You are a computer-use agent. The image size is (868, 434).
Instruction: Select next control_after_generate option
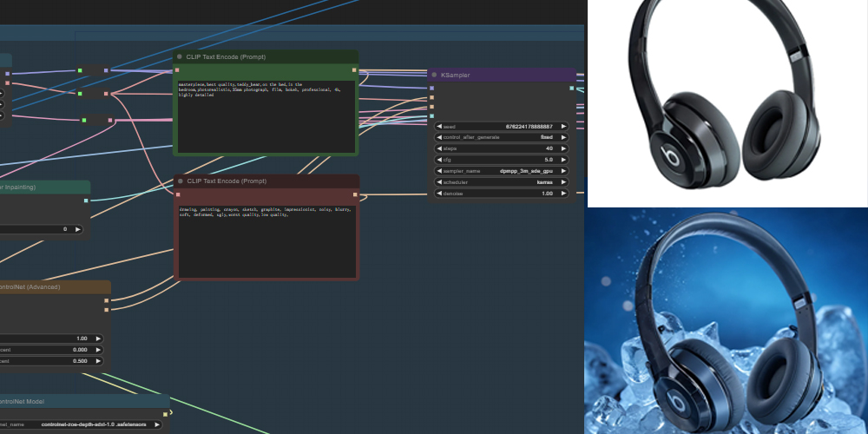point(563,137)
